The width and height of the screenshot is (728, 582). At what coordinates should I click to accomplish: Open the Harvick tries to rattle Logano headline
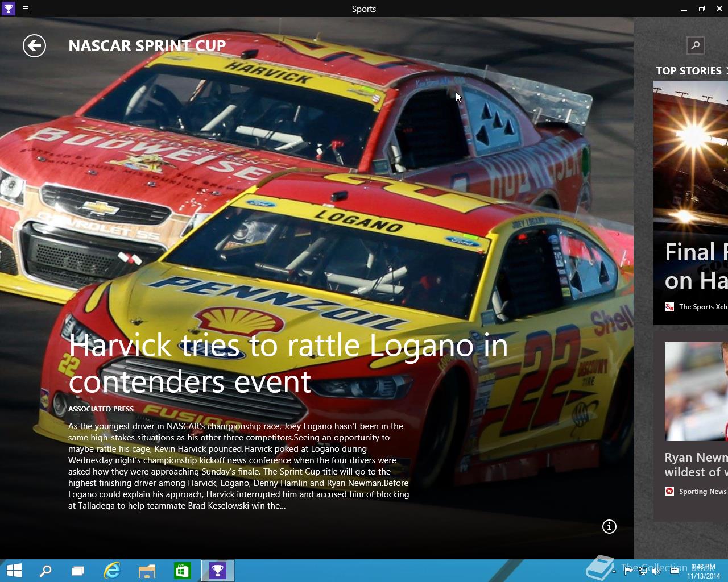(288, 363)
